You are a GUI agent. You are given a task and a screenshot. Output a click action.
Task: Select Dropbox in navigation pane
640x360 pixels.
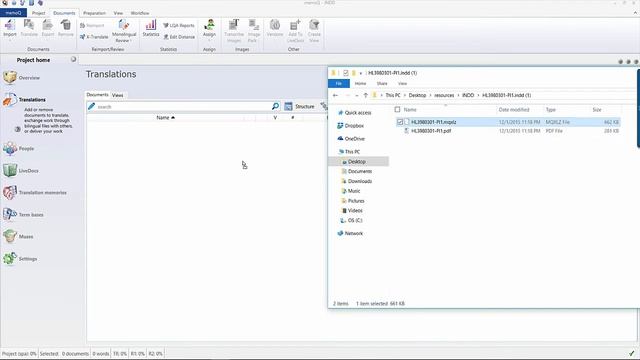pyautogui.click(x=350, y=126)
